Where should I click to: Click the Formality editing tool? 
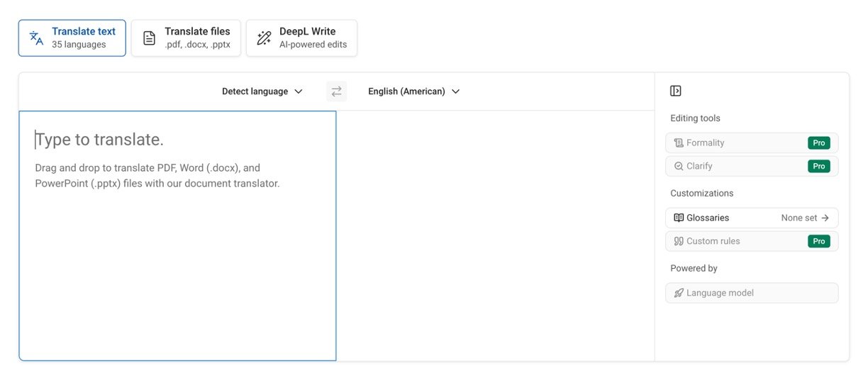[752, 143]
